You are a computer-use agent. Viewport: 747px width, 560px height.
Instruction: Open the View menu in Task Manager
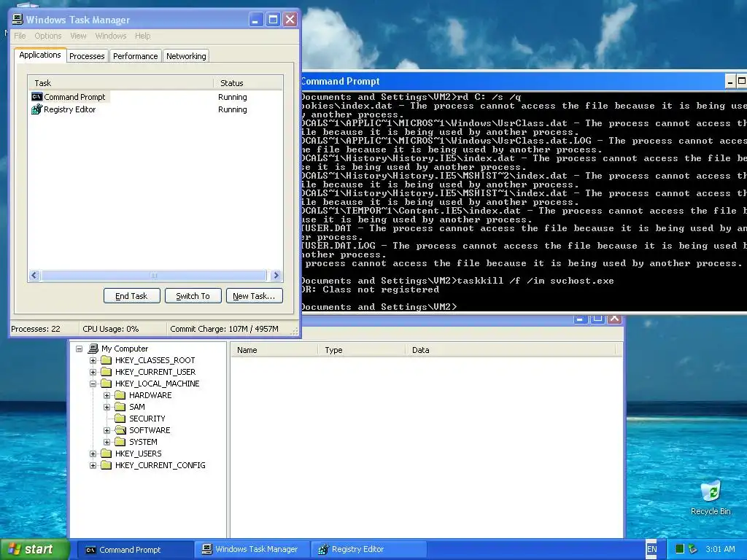78,36
